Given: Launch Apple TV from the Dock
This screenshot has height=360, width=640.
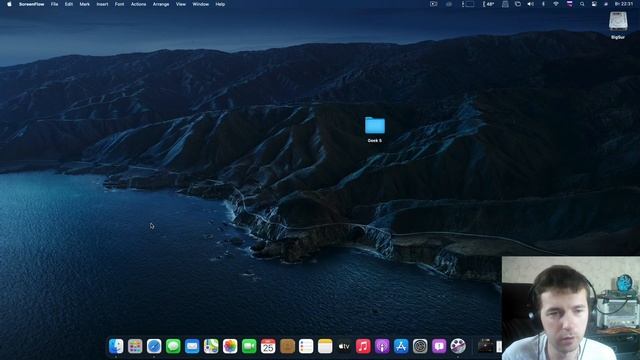Looking at the screenshot, I should (344, 346).
